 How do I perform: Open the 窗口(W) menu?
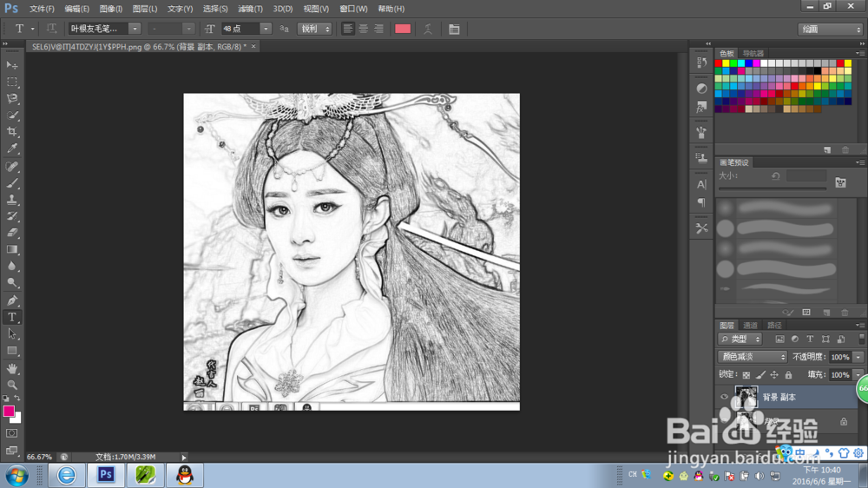coord(353,9)
